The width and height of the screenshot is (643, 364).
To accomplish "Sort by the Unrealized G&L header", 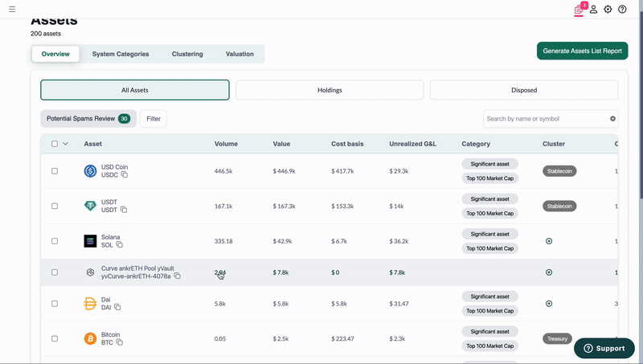I will [x=412, y=144].
